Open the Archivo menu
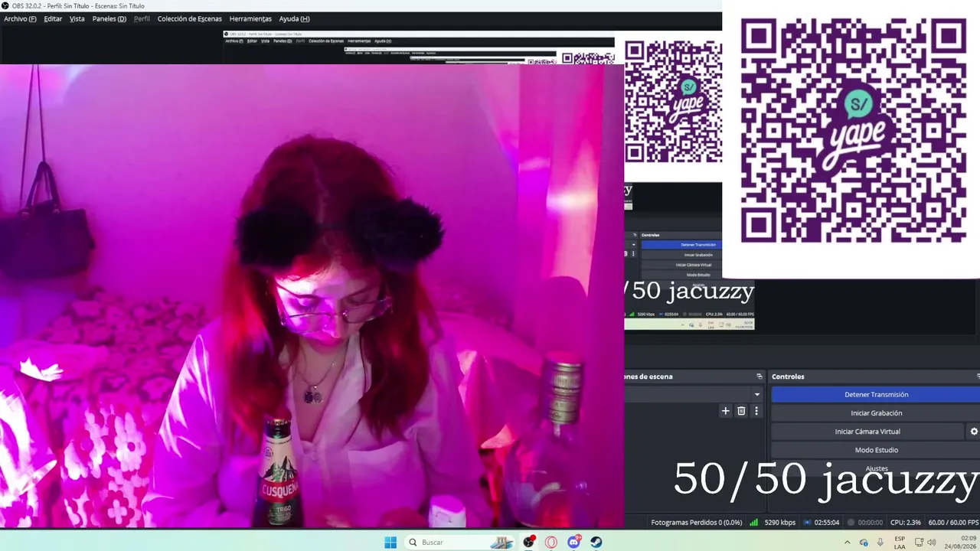Viewport: 980px width, 551px height. 20,18
